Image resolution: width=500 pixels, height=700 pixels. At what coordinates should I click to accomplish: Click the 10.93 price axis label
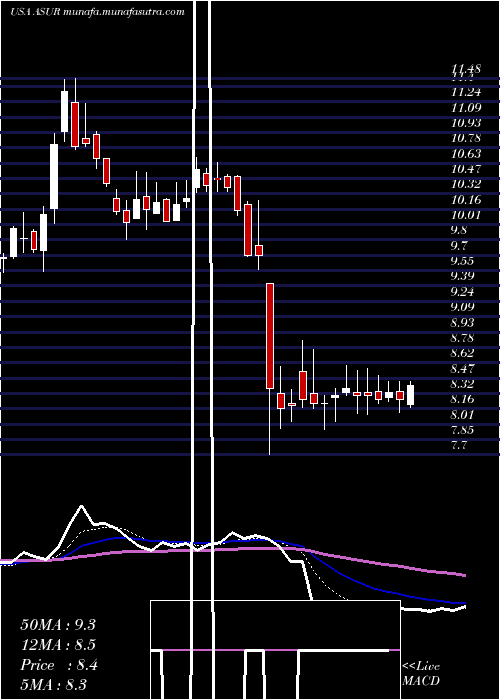point(466,123)
